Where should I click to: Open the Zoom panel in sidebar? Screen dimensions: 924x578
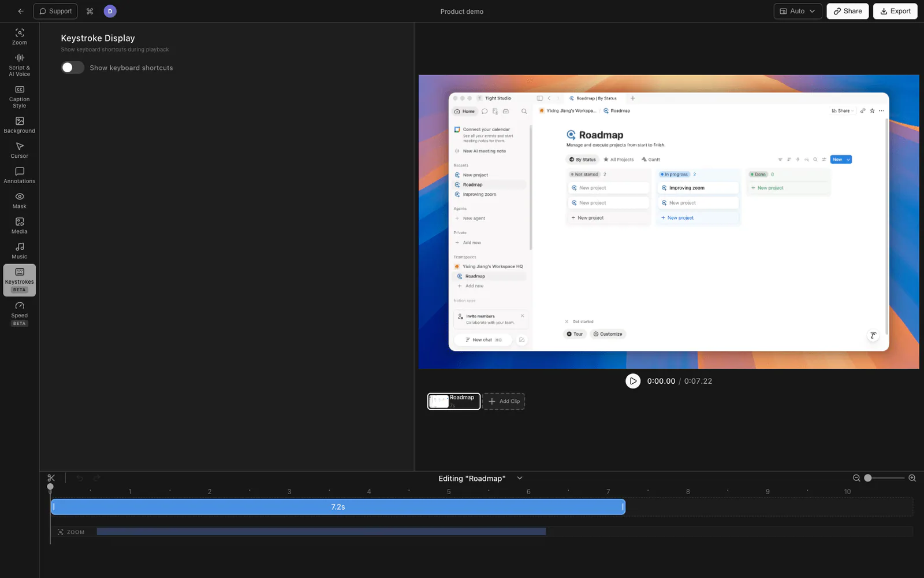click(x=20, y=36)
